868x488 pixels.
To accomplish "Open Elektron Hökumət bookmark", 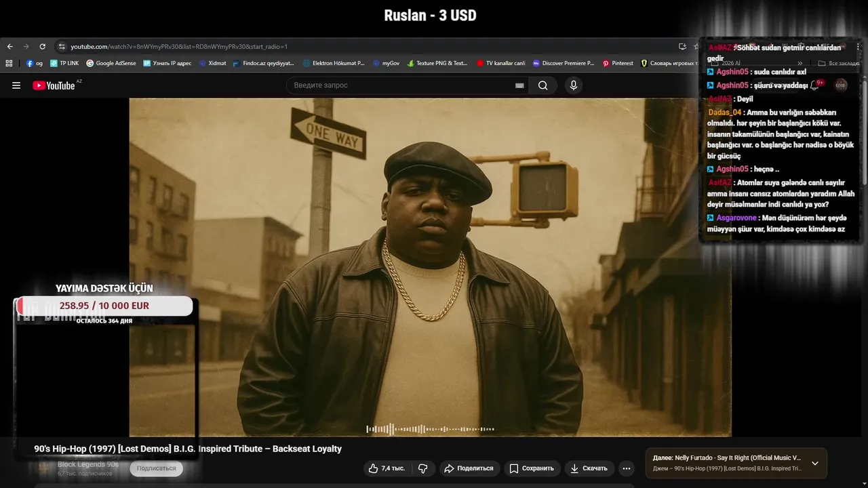I will click(x=334, y=63).
